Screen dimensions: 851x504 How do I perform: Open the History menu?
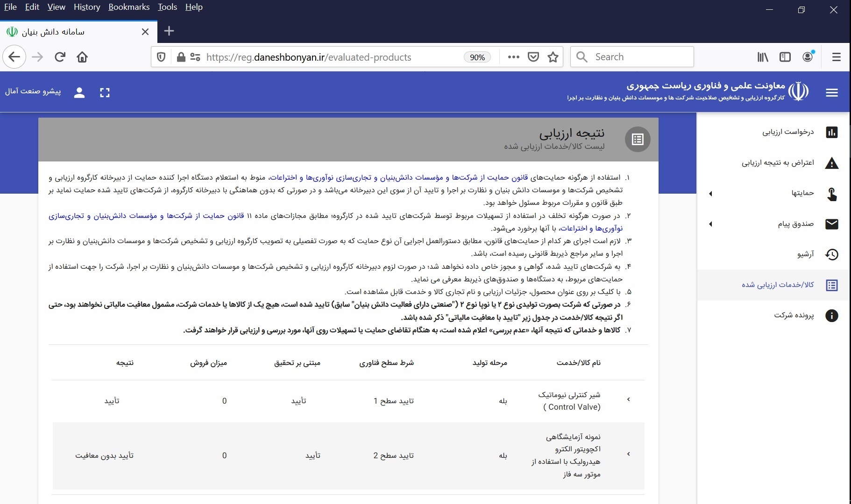coord(87,7)
